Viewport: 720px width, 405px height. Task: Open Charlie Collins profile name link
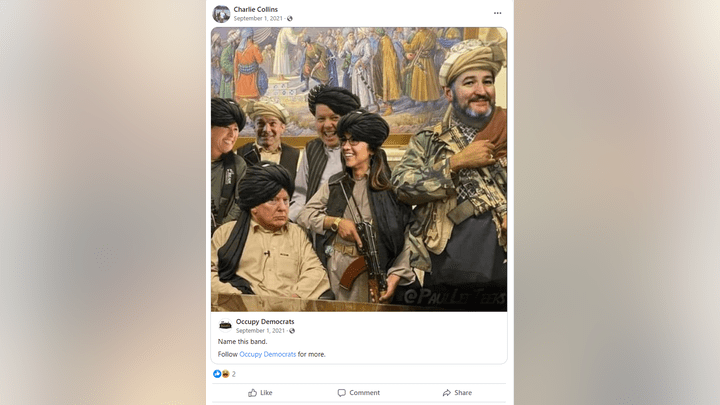click(x=255, y=9)
